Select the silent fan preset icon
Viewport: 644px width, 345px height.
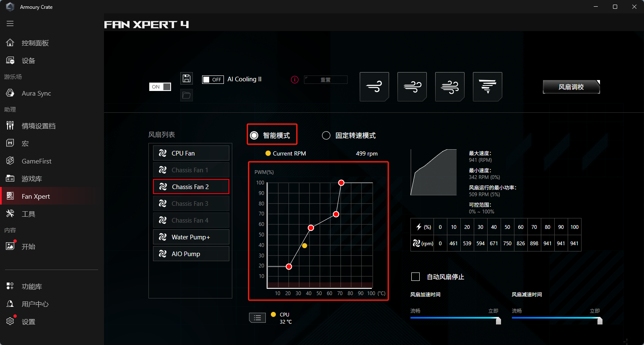pyautogui.click(x=374, y=87)
